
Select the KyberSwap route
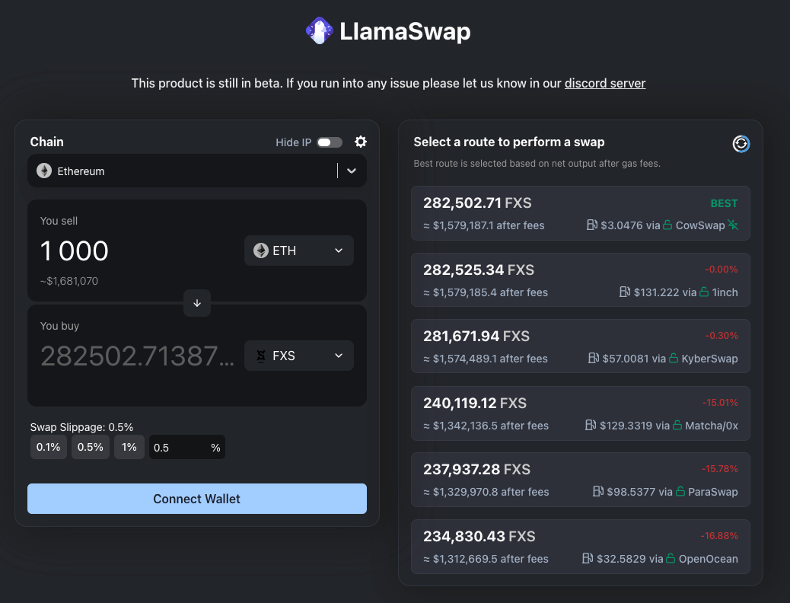[x=580, y=347]
